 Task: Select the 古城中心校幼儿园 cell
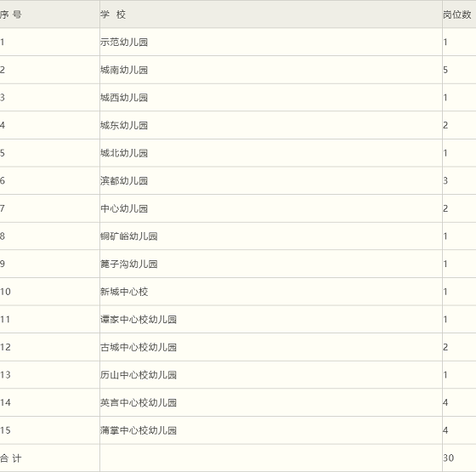coord(271,347)
